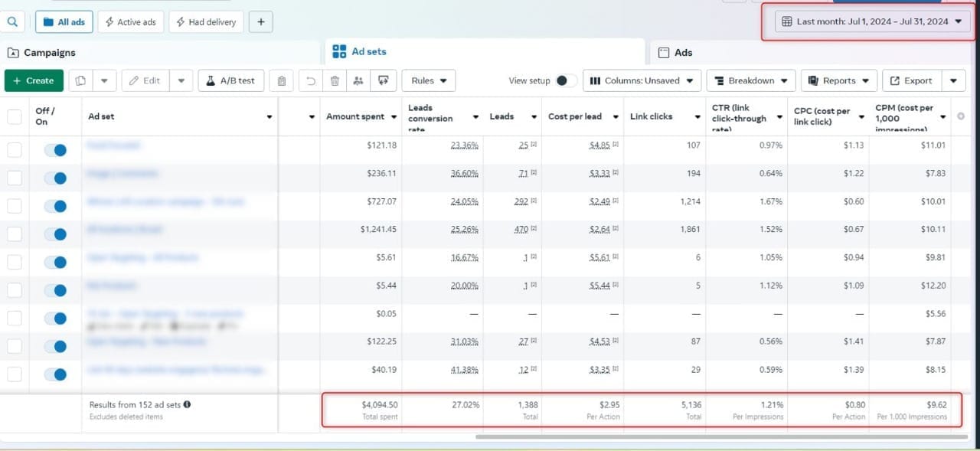Tick the select-all checkbox in table header
The image size is (980, 451).
click(15, 116)
